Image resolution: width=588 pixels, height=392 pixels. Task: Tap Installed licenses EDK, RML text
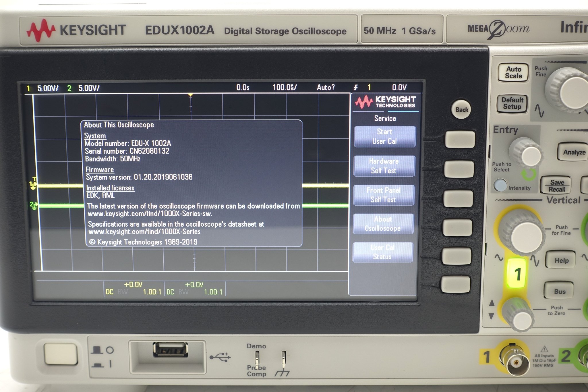pyautogui.click(x=110, y=192)
